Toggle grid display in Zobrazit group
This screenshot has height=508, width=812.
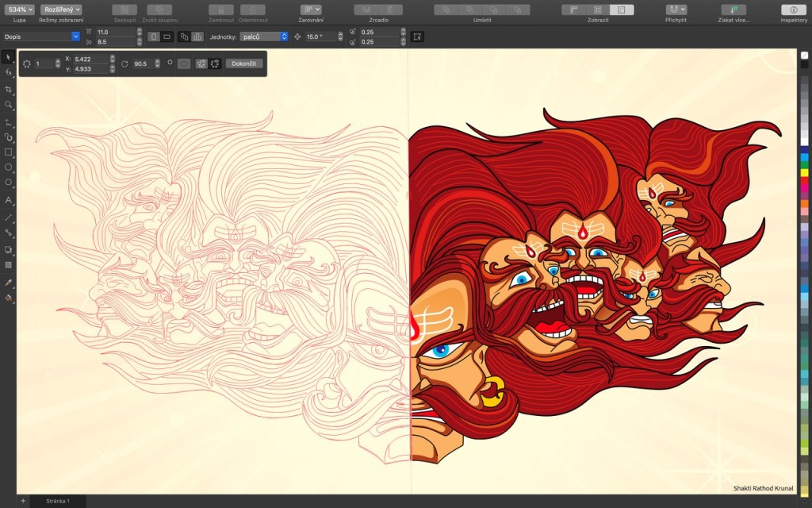[x=598, y=10]
